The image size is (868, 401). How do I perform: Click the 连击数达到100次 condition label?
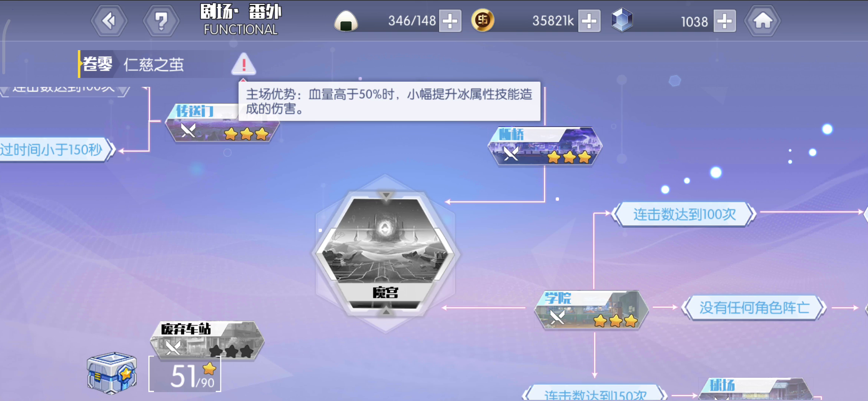tap(684, 214)
